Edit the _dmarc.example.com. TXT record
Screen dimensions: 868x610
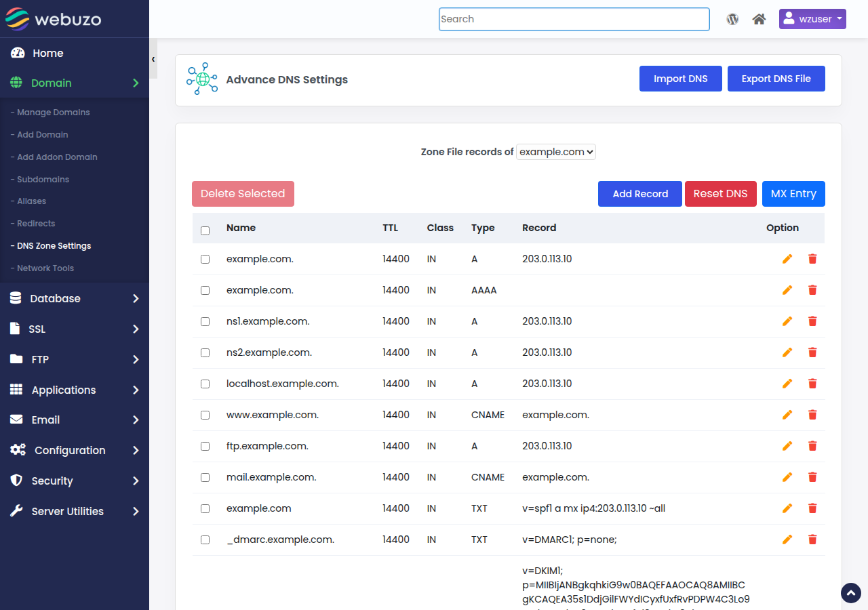787,540
